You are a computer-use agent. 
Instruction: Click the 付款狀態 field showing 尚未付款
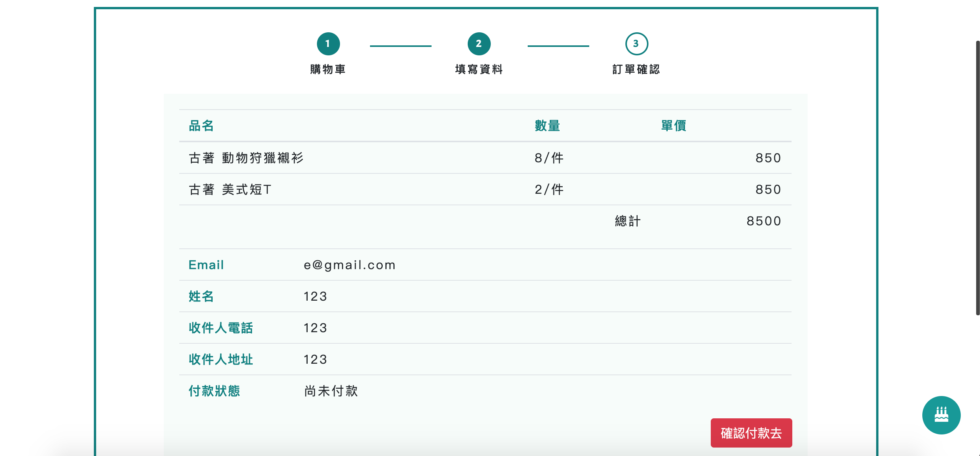[x=330, y=391]
